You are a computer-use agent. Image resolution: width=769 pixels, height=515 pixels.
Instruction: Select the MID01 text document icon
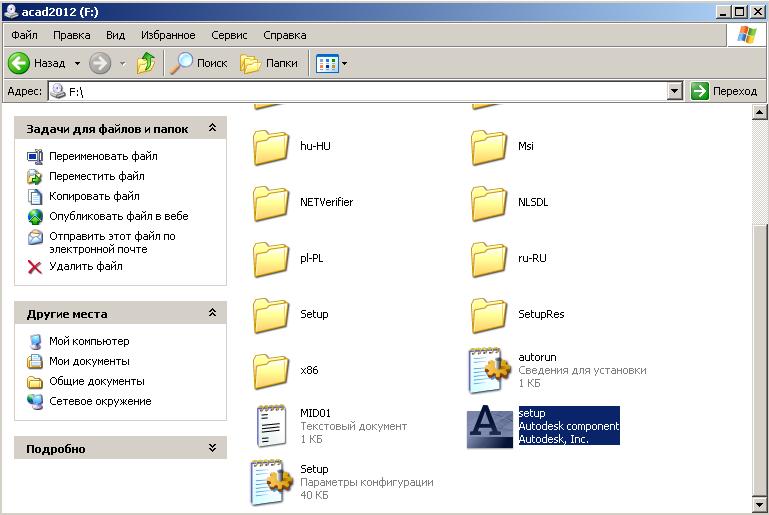point(271,426)
